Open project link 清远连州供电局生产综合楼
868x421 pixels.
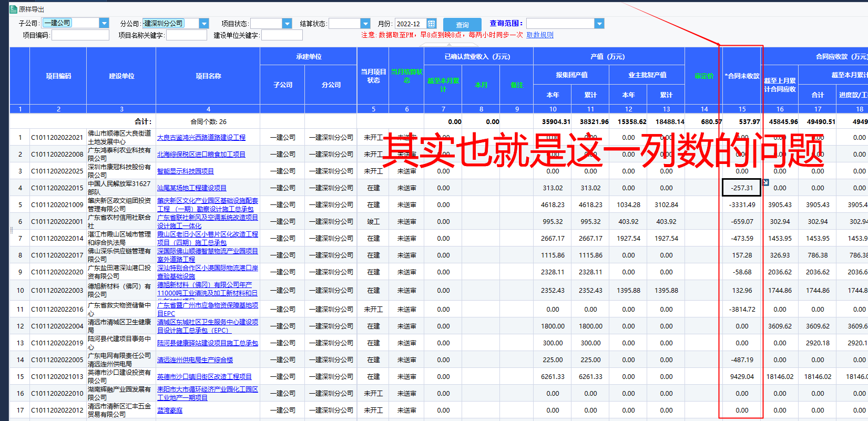[x=195, y=360]
